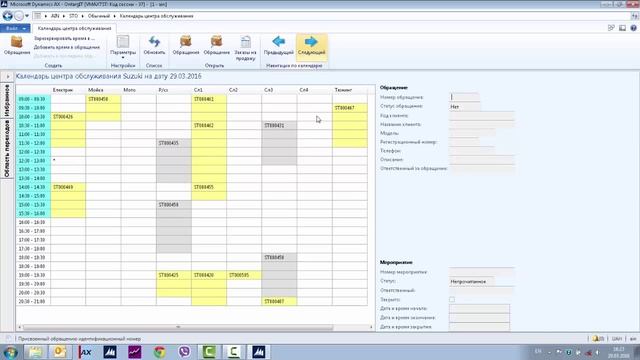The width and height of the screenshot is (640, 360).
Task: Select ST000455 cell in Сл1 column
Action: [209, 187]
